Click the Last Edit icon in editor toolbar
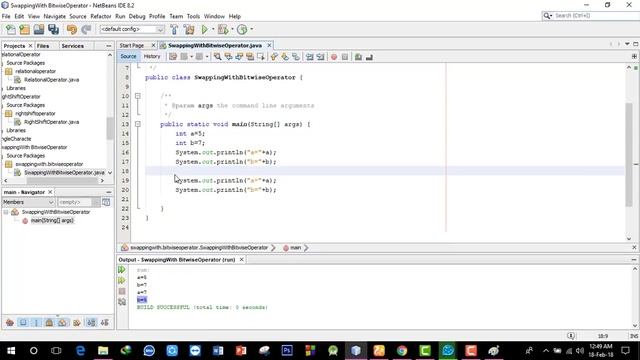 173,57
